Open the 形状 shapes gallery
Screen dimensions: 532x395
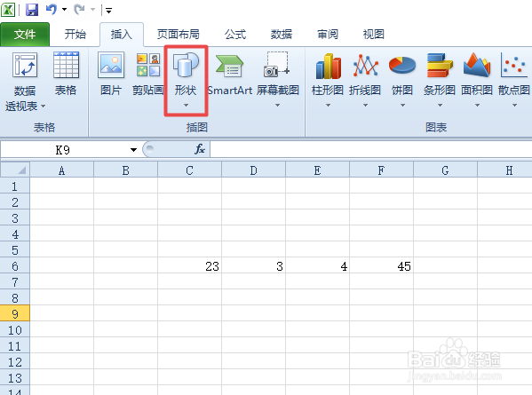pos(186,81)
